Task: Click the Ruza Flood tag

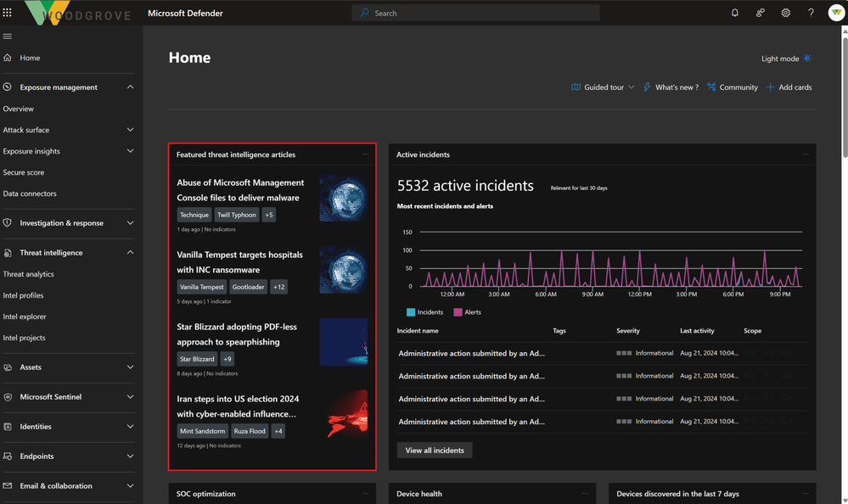Action: tap(250, 431)
